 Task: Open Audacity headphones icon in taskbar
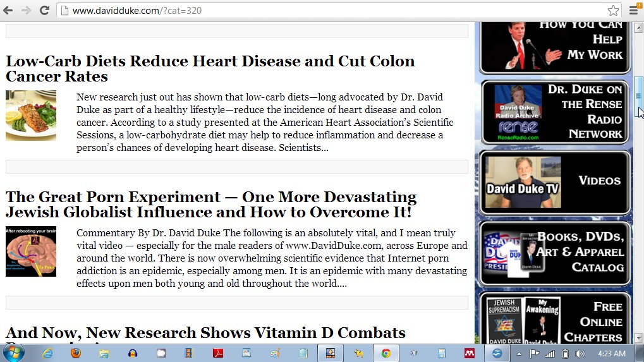coord(132,353)
